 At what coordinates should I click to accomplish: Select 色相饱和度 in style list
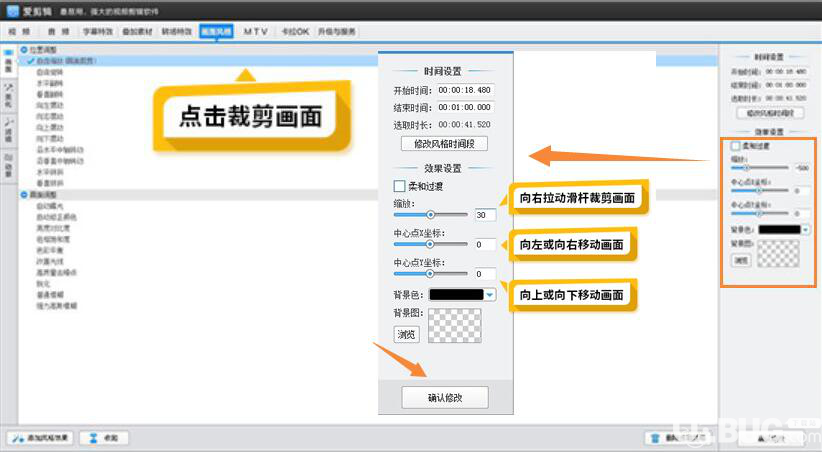53,239
